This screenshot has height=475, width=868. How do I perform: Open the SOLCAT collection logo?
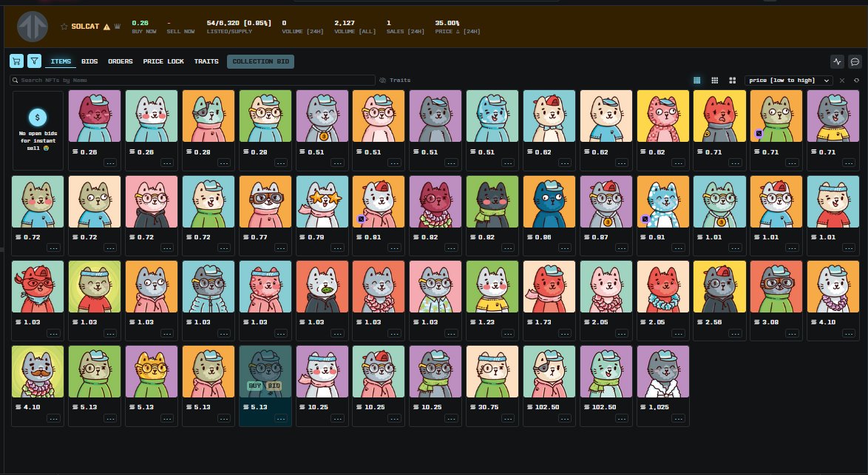pyautogui.click(x=33, y=26)
